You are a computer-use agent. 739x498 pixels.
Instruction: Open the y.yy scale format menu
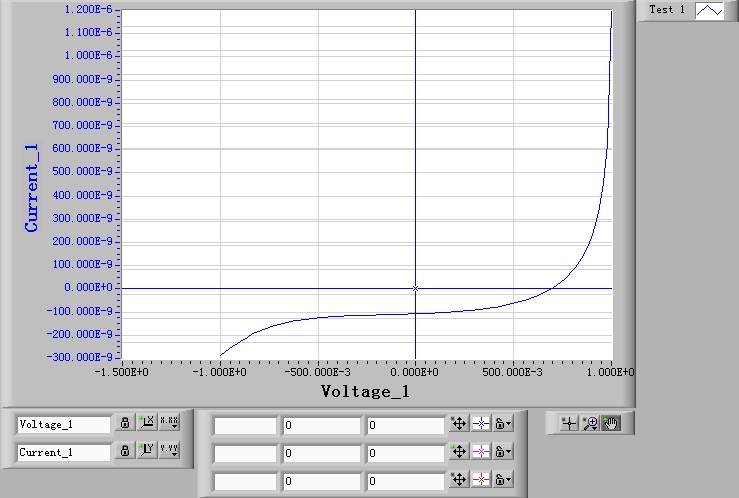(169, 450)
